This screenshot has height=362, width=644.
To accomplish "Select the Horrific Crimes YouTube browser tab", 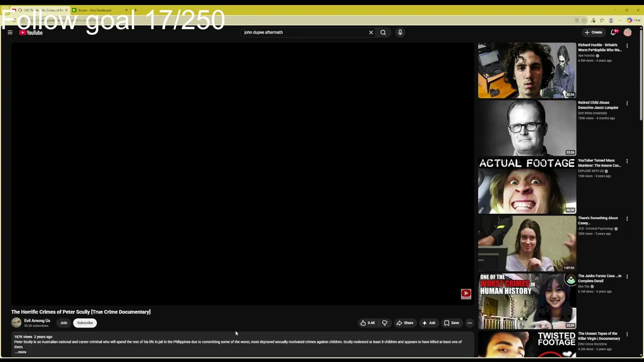I will point(39,10).
